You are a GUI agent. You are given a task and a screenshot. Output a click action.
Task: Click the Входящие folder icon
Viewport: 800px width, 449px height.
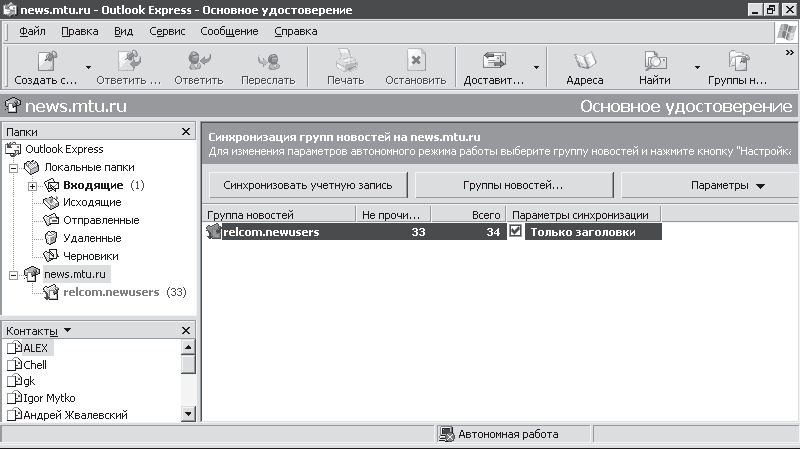point(51,185)
